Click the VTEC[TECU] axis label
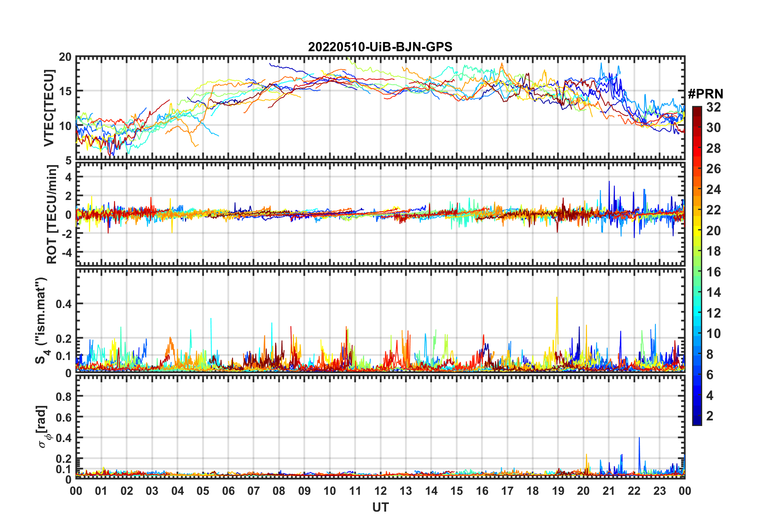 (x=49, y=108)
